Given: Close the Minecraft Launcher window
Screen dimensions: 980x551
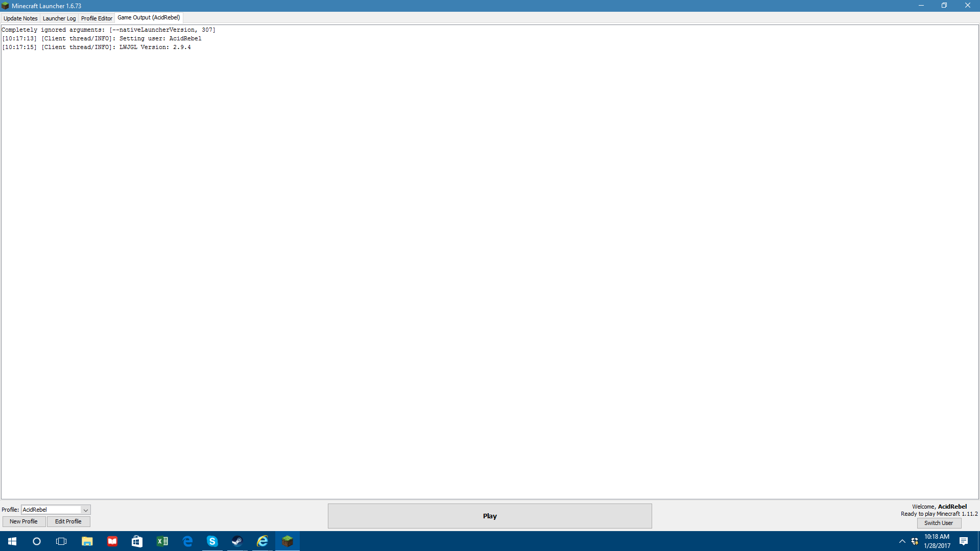Looking at the screenshot, I should [x=968, y=6].
